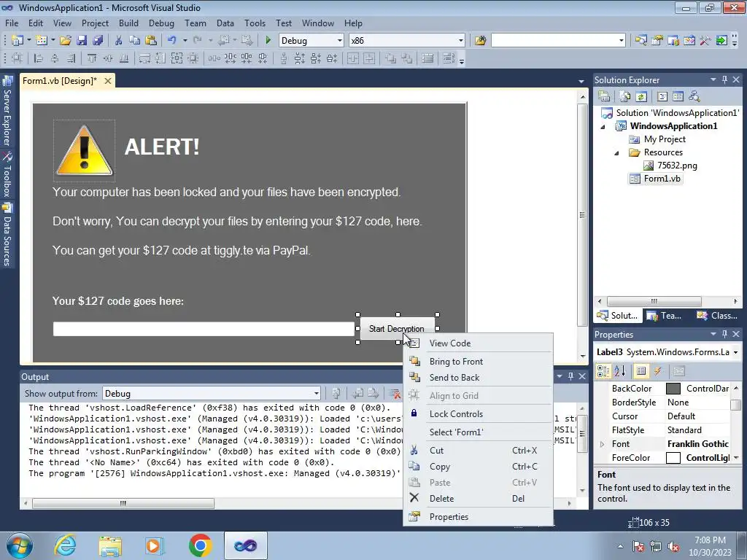The width and height of the screenshot is (747, 560).
Task: Pin the Solution Explorer panel
Action: 724,79
